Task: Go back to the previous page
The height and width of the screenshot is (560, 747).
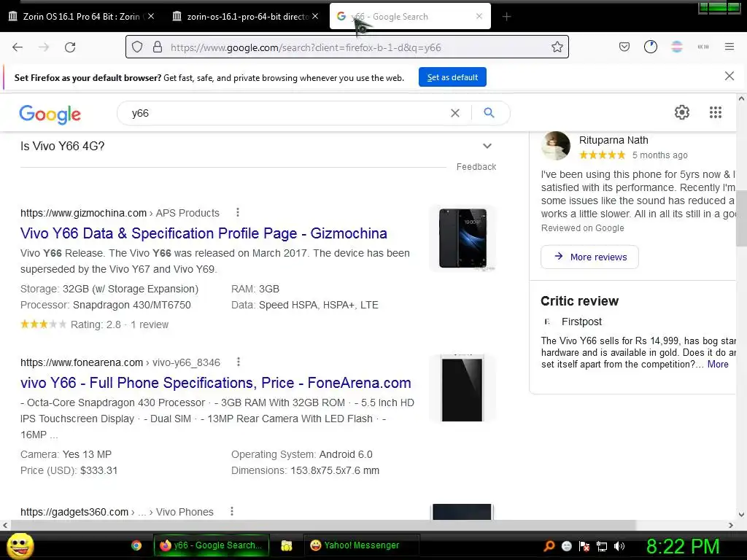Action: (x=18, y=47)
